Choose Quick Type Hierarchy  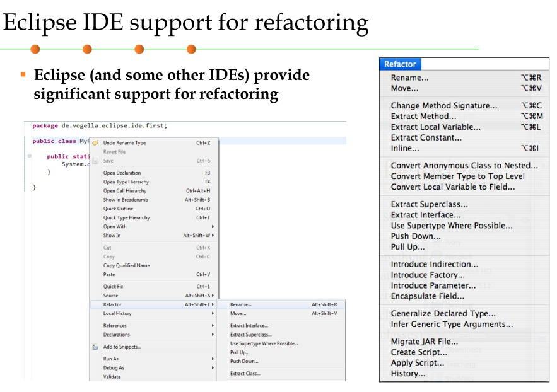click(x=154, y=217)
